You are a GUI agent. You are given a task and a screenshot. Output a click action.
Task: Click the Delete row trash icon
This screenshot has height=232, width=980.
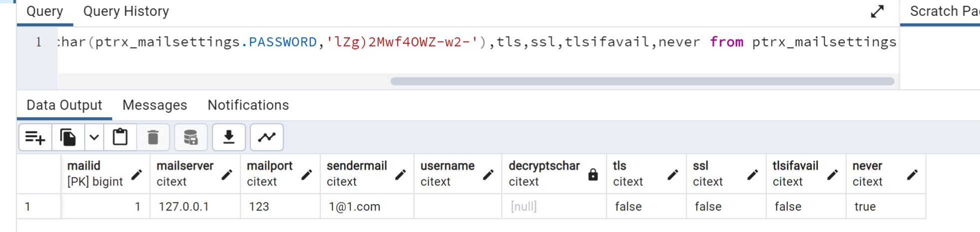(153, 137)
